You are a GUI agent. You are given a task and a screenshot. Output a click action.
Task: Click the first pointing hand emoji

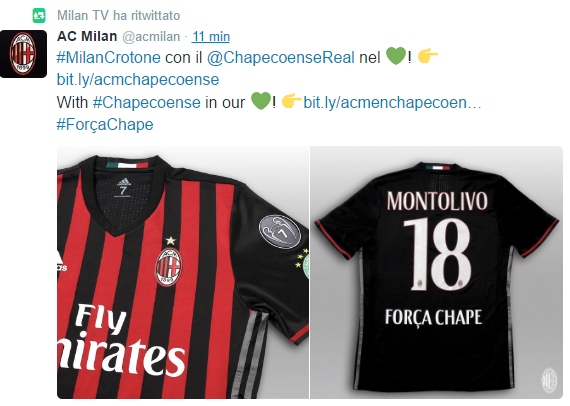click(x=428, y=56)
